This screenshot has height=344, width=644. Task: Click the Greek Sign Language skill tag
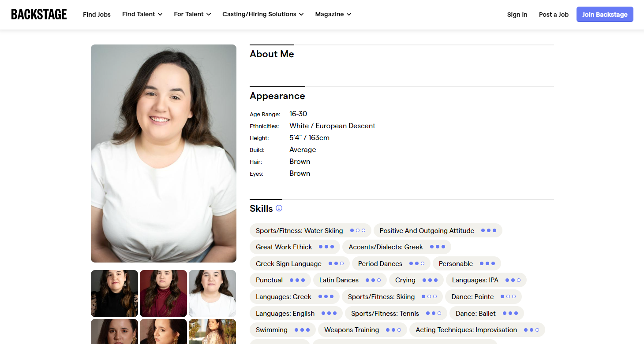click(300, 263)
